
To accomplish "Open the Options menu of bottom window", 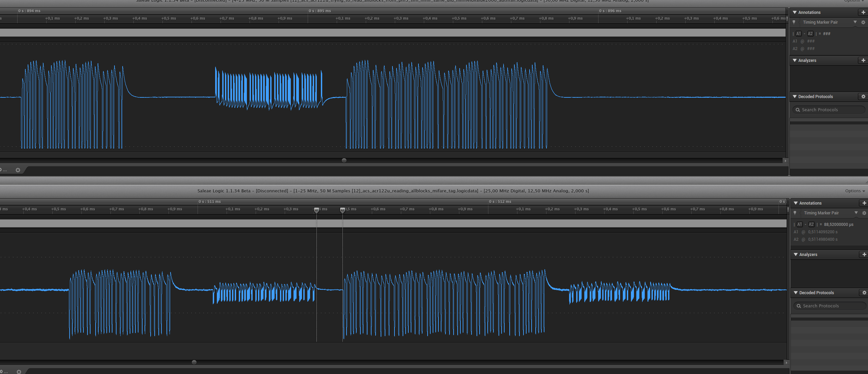I will 855,191.
